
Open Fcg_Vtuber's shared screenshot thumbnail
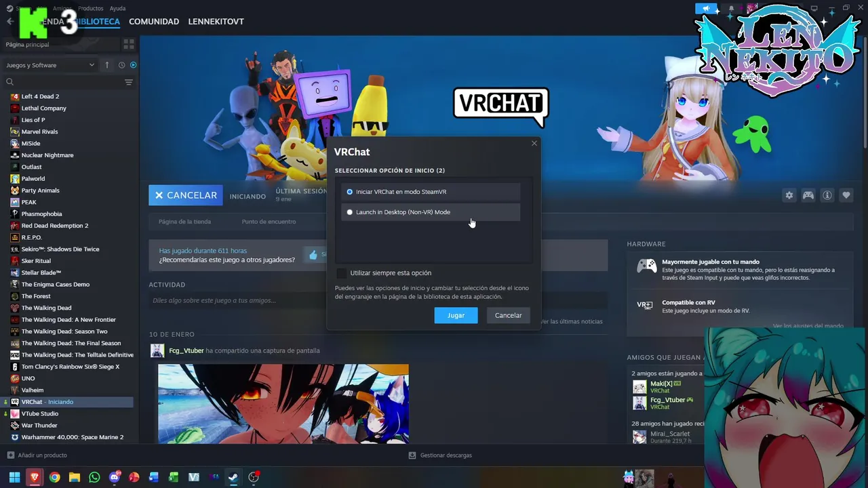[283, 404]
